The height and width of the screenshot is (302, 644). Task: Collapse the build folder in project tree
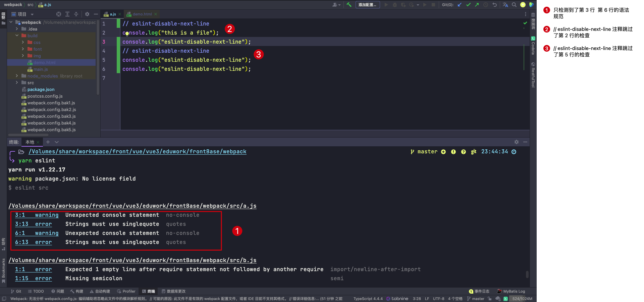coord(17,36)
